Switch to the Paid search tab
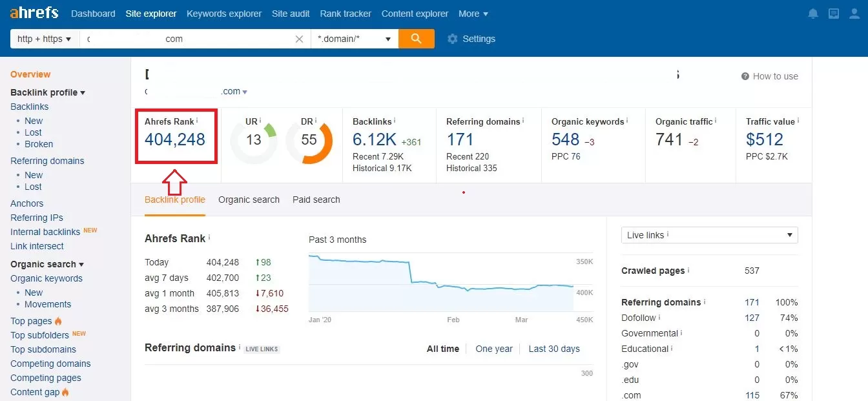The width and height of the screenshot is (868, 401). pyautogui.click(x=316, y=200)
